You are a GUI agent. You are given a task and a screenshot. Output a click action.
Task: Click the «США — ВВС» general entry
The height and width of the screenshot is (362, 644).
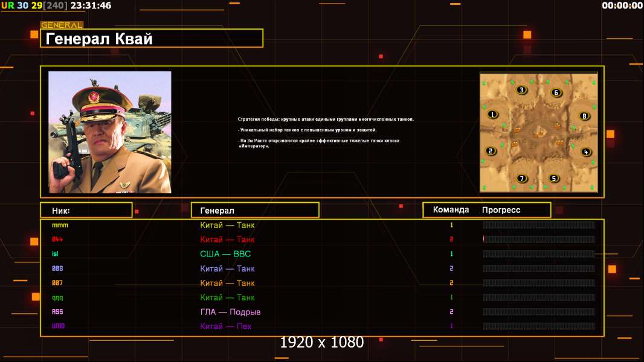225,254
